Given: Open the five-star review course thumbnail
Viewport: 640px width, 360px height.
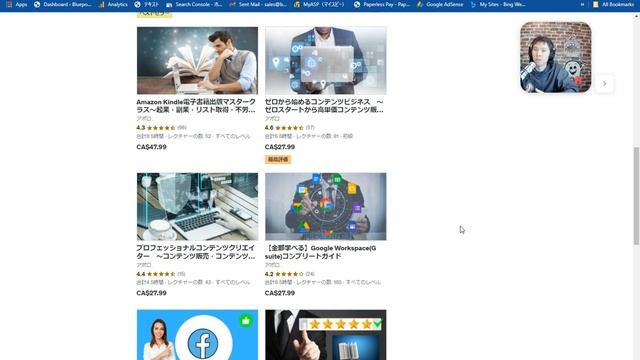Looking at the screenshot, I should pos(325,335).
